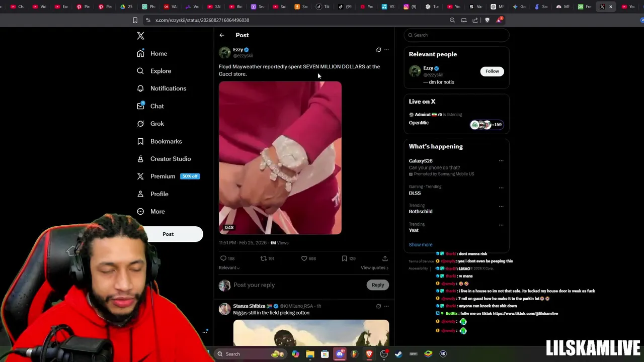The image size is (644, 362).
Task: Click the Brave Rewards triangle icon
Action: 499,20
